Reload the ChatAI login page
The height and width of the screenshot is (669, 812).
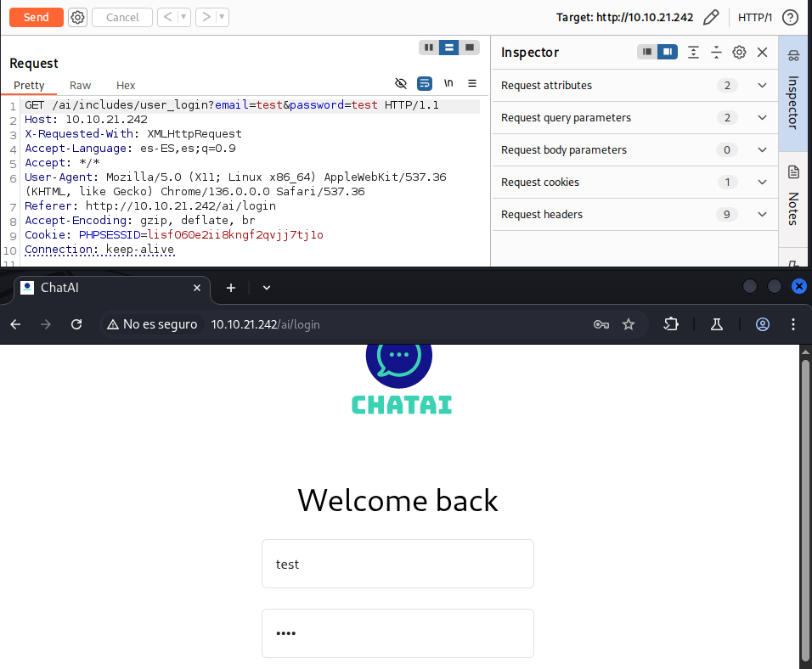tap(76, 324)
